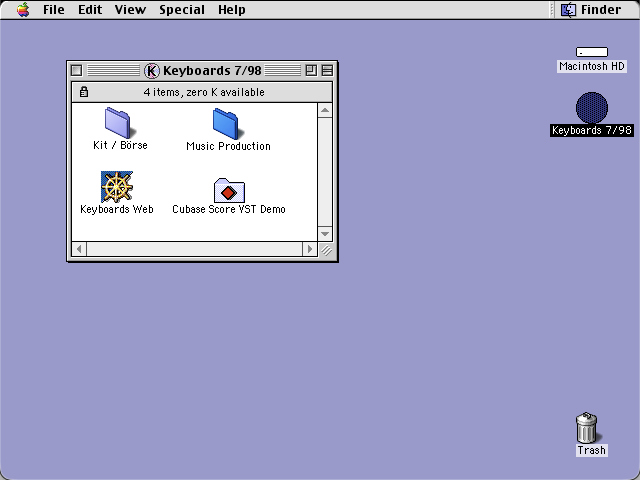Click the window close box

(76, 70)
